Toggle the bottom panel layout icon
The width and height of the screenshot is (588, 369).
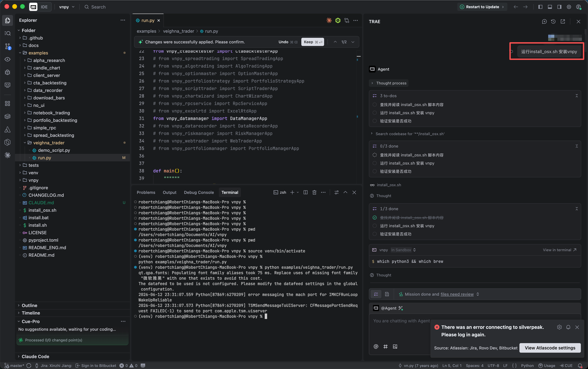point(550,7)
